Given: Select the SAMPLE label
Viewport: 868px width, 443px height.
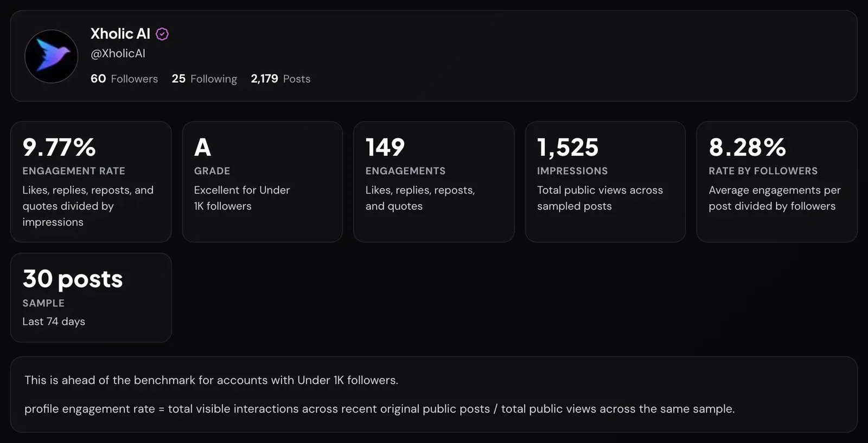Looking at the screenshot, I should coord(43,303).
